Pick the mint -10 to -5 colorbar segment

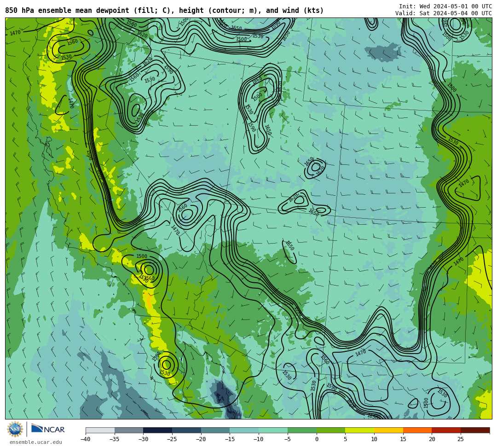[273, 430]
